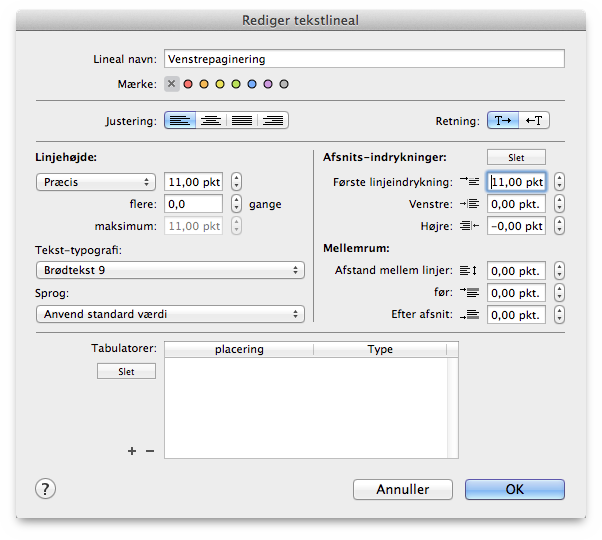Confirm with the OK button
This screenshot has width=602, height=540.
[515, 489]
